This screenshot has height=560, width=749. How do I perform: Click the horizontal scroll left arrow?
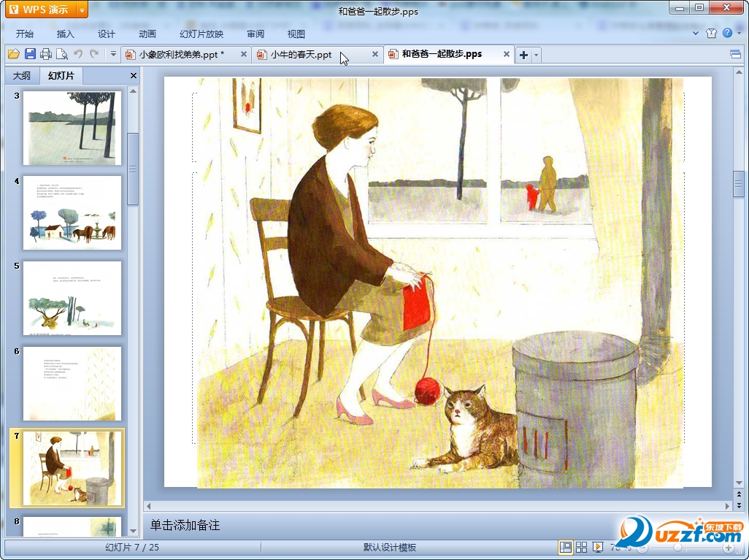coord(148,506)
